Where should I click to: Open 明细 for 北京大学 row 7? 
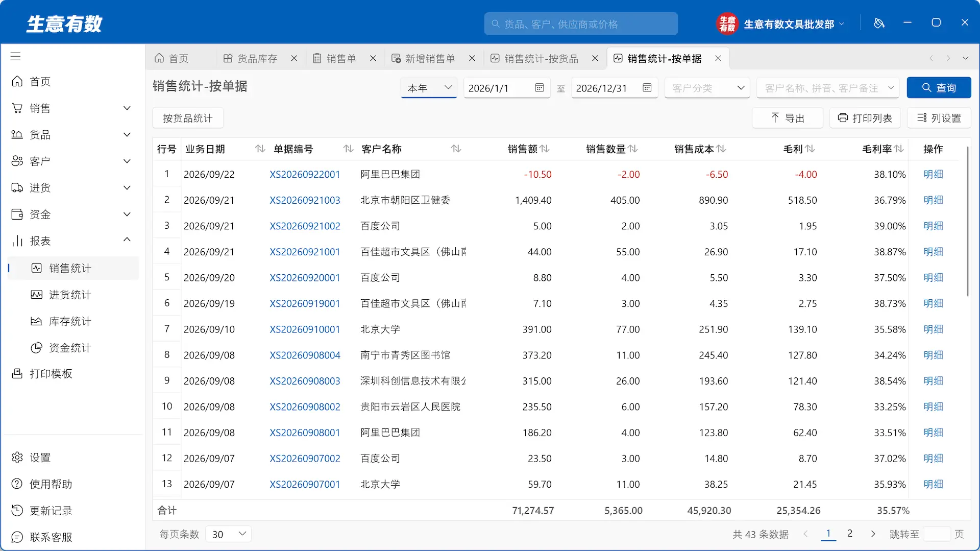[x=933, y=329]
